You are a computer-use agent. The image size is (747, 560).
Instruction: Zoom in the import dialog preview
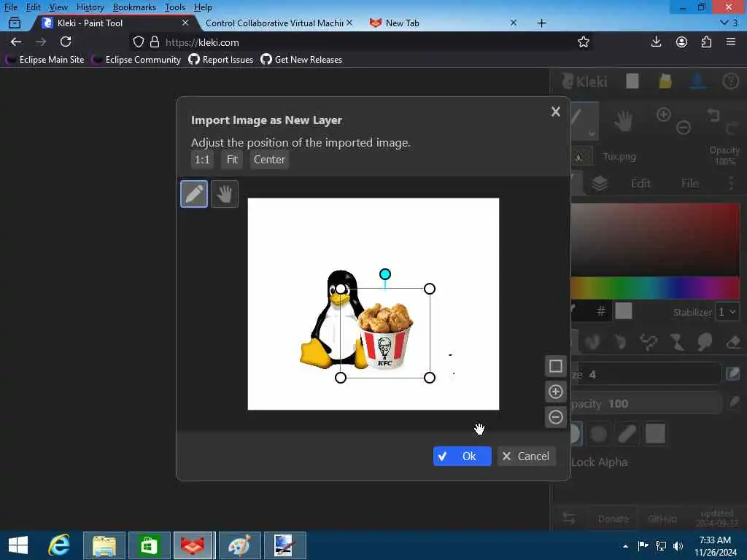555,392
